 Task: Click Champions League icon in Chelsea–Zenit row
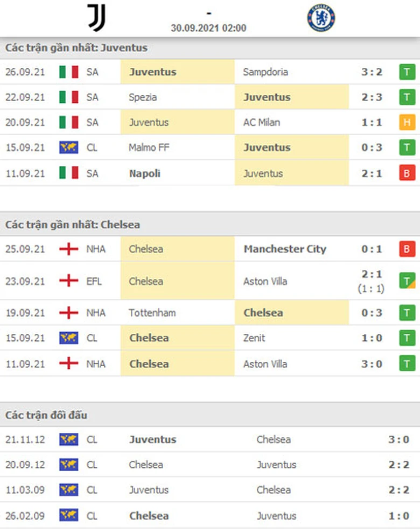[x=68, y=338]
